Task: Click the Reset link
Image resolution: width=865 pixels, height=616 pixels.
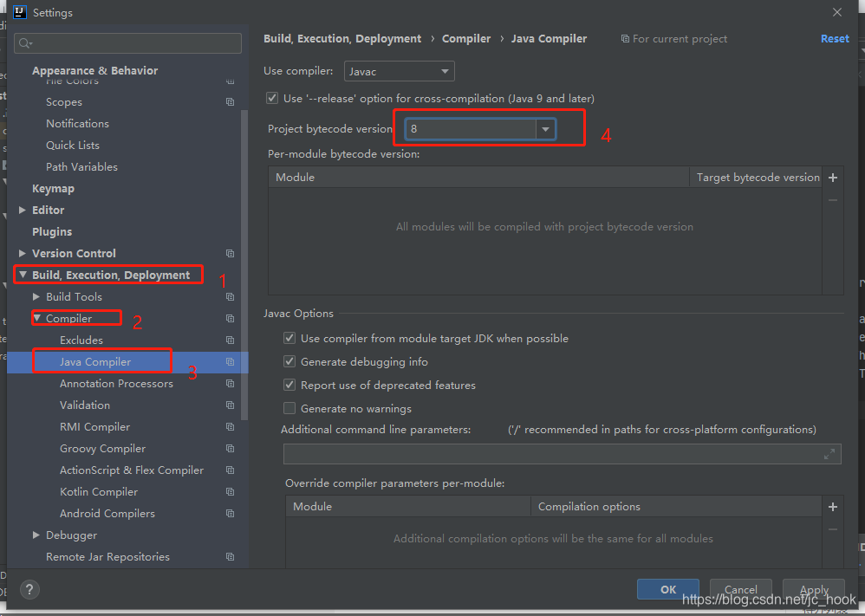Action: (x=835, y=39)
